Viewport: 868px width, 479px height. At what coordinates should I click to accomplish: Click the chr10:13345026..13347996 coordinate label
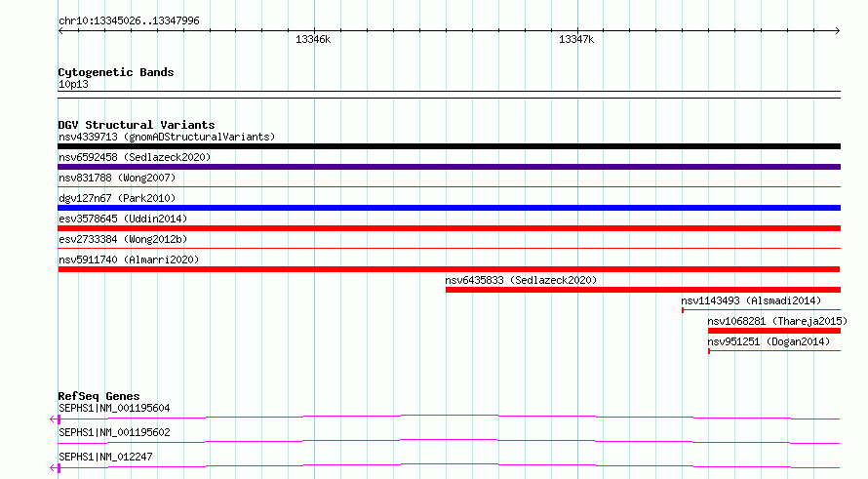(x=129, y=20)
